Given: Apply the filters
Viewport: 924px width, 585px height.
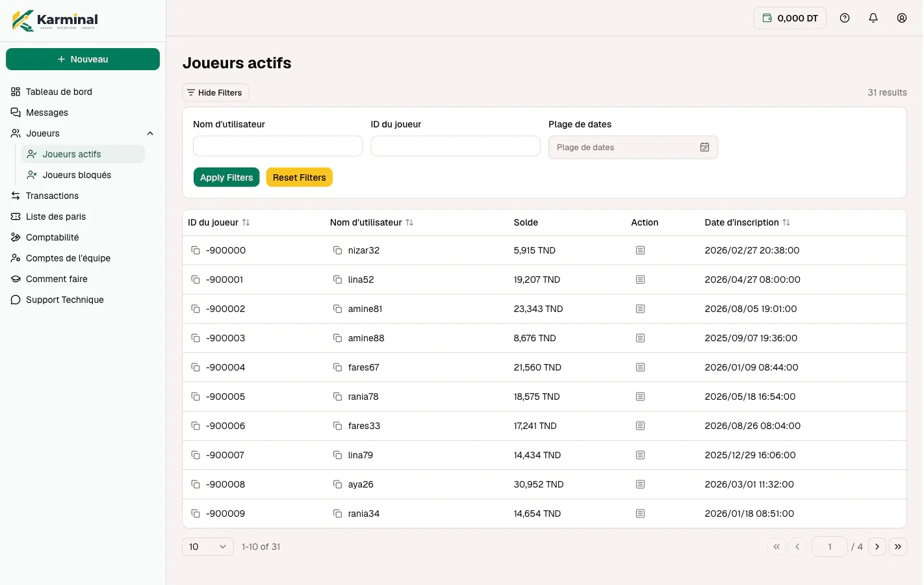Looking at the screenshot, I should (226, 177).
